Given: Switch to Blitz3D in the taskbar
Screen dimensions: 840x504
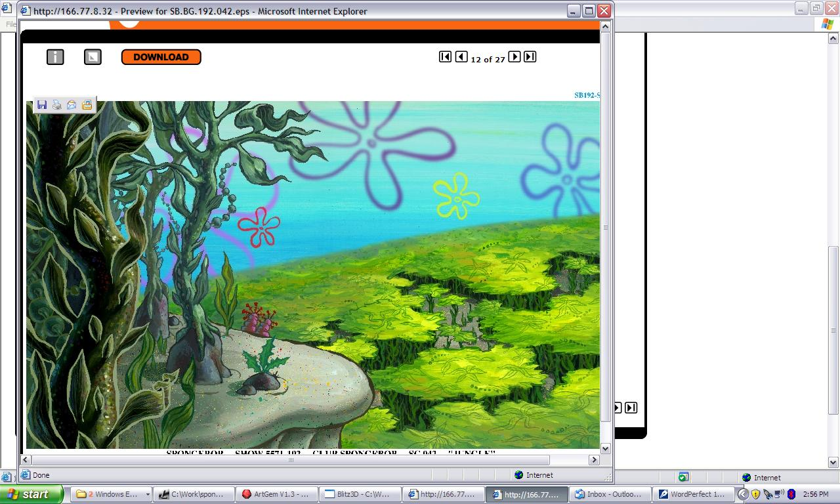Looking at the screenshot, I should click(x=361, y=494).
